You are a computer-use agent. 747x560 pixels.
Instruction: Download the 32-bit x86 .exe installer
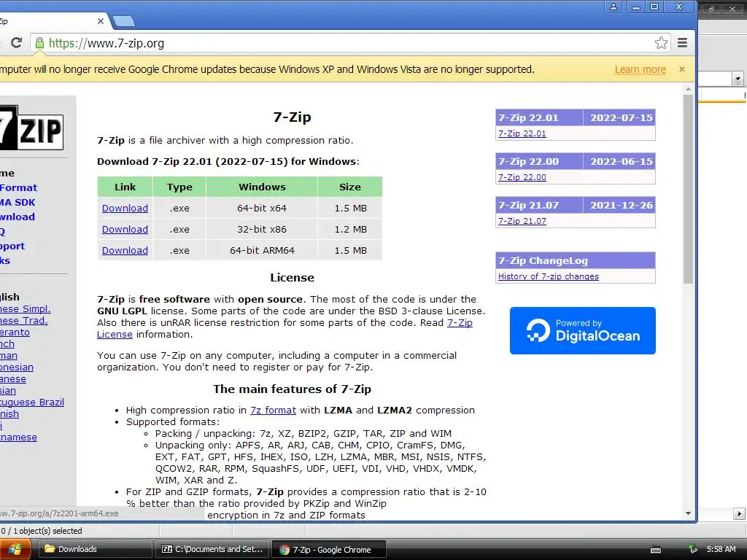coord(125,229)
